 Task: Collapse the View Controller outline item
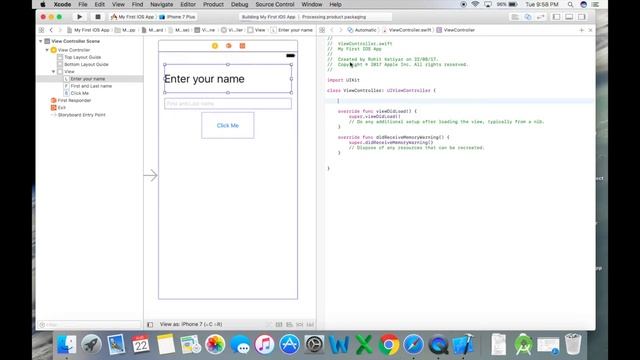coord(47,50)
